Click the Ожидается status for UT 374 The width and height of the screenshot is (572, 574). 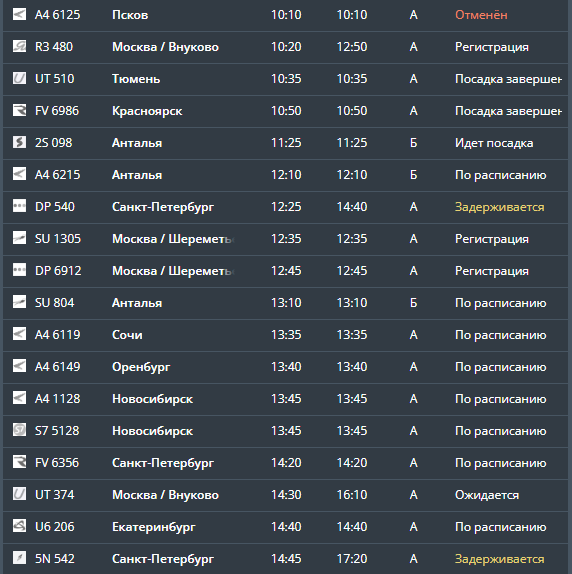tap(487, 495)
